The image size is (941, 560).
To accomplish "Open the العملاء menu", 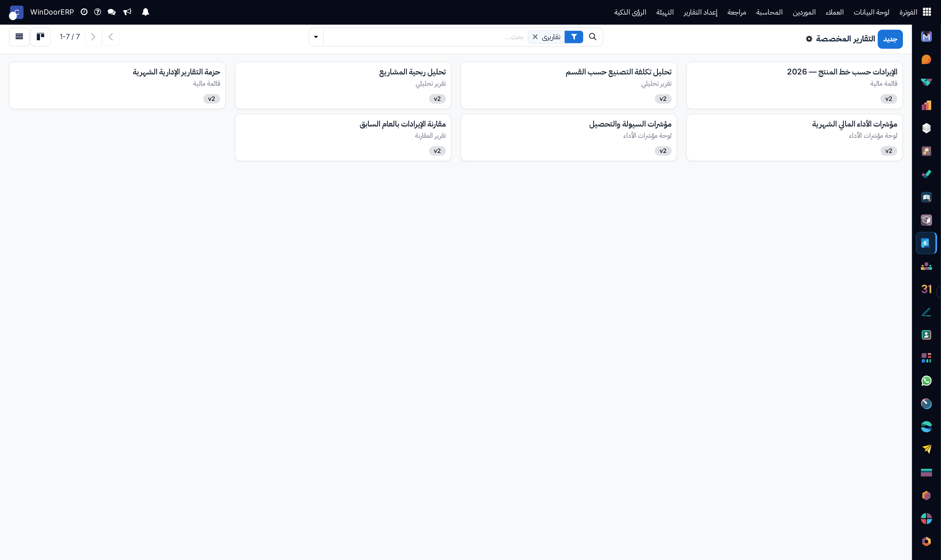I will coord(835,12).
